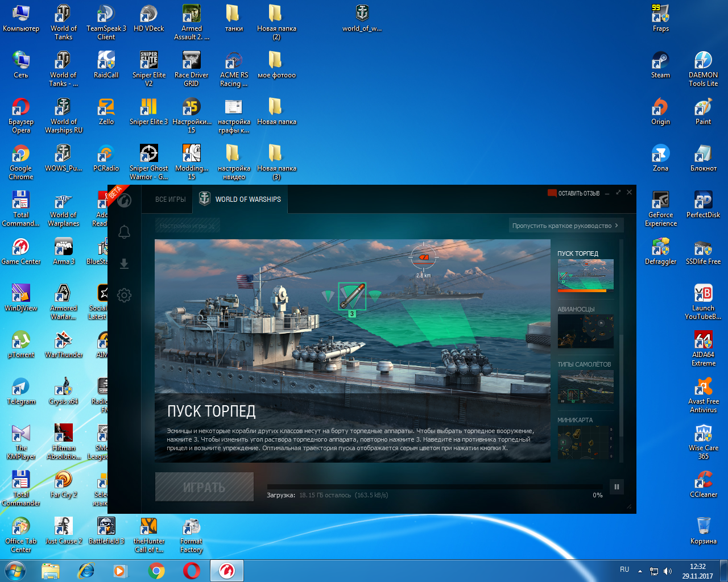Image resolution: width=728 pixels, height=582 pixels.
Task: Click the download progress bar
Action: tap(435, 487)
